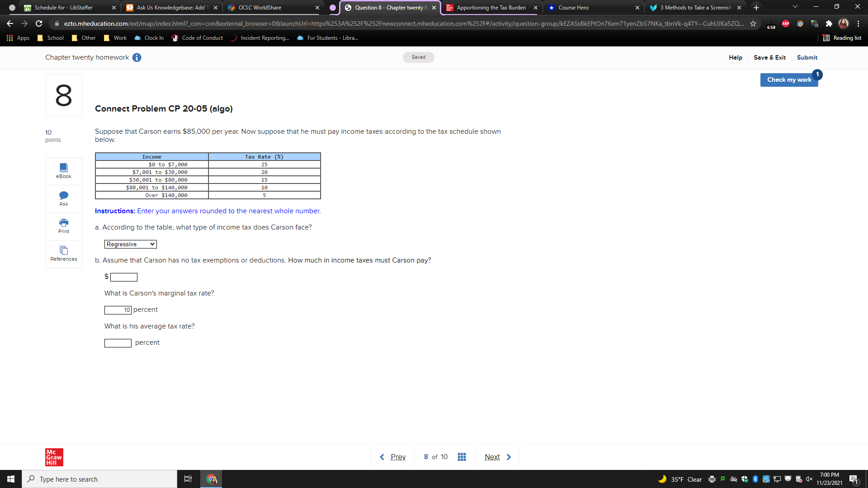Click the Saved status indicator
This screenshot has height=488, width=868.
click(x=418, y=57)
